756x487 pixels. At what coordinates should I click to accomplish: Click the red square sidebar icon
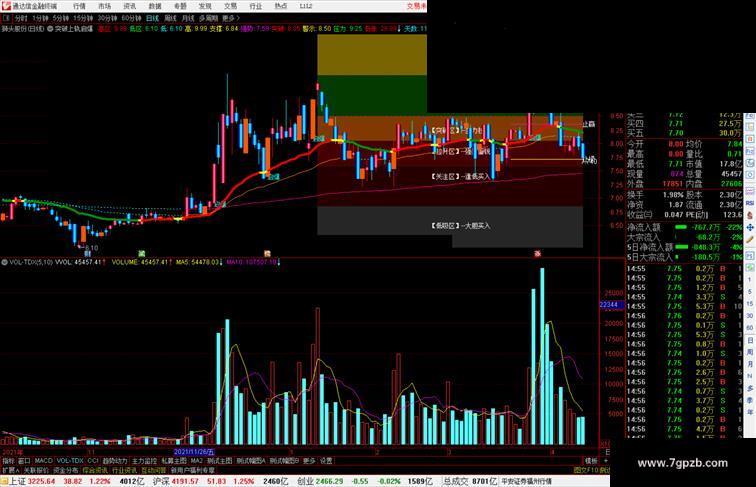(750, 138)
